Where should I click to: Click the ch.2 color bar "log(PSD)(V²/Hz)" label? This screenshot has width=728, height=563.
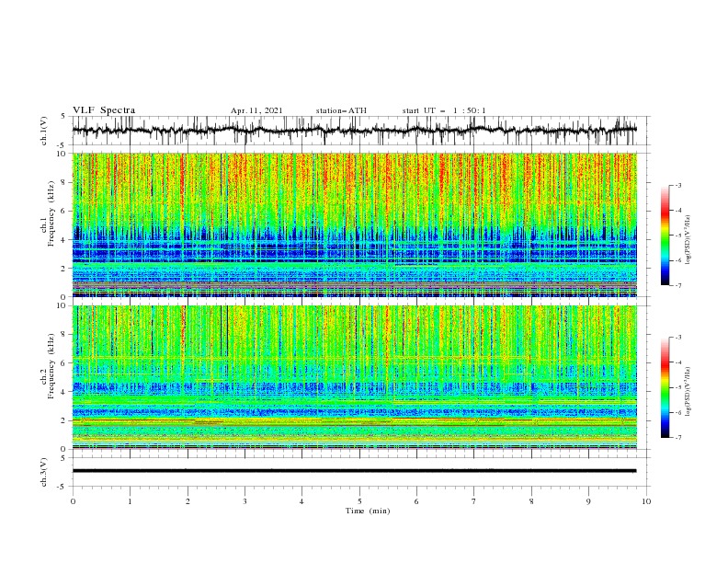(x=688, y=392)
